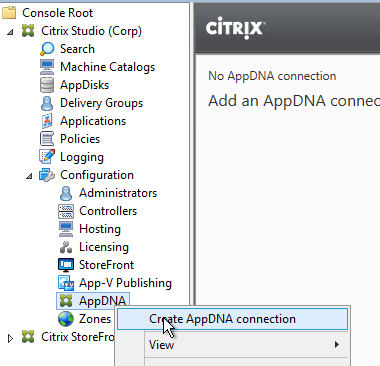Screen dimensions: 380x366
Task: Click the Citrix Studio (Corp) node icon
Action: 28,31
